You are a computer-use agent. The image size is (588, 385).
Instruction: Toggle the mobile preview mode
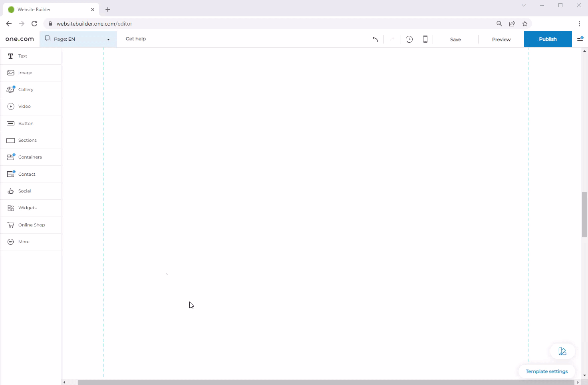(x=425, y=39)
